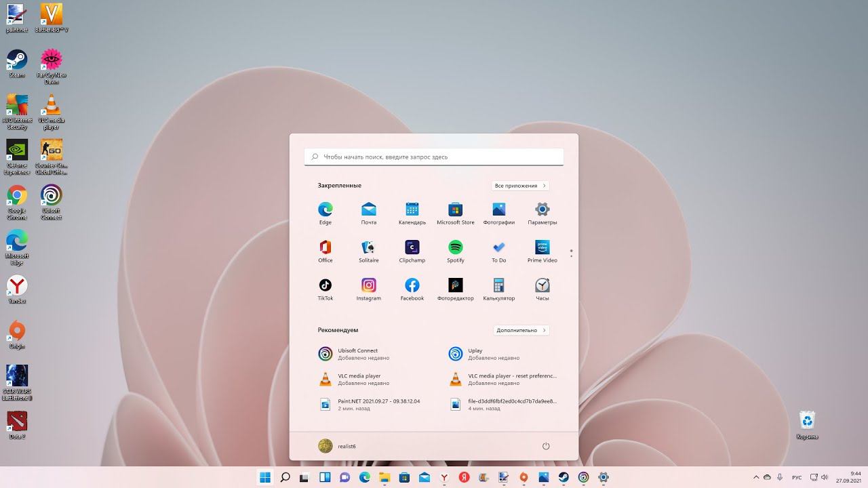Open the Solitaire pinned app

tap(369, 251)
